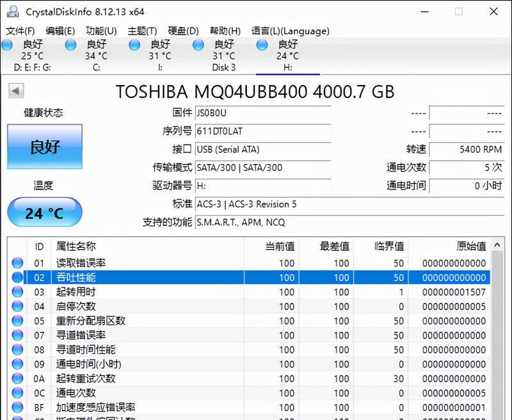
Task: Click the firmware field JS0B0U
Action: pos(263,113)
